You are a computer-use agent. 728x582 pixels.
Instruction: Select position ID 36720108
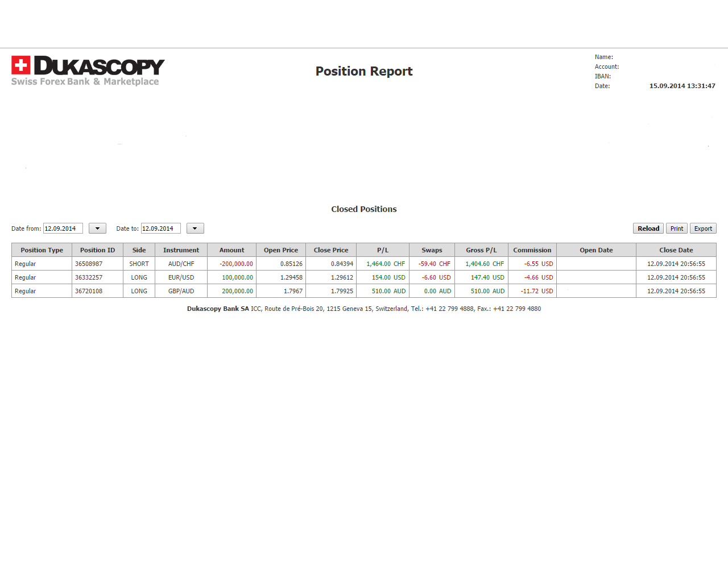coord(89,291)
